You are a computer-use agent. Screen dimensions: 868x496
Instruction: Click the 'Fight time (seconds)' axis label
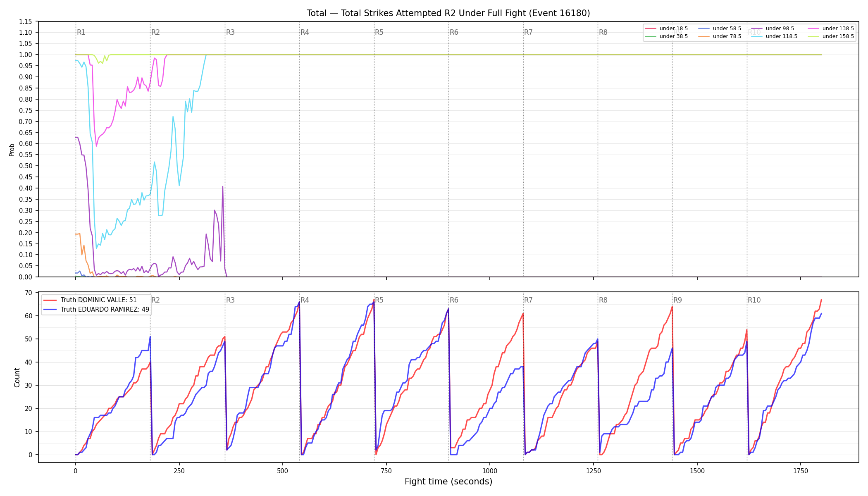tap(448, 482)
